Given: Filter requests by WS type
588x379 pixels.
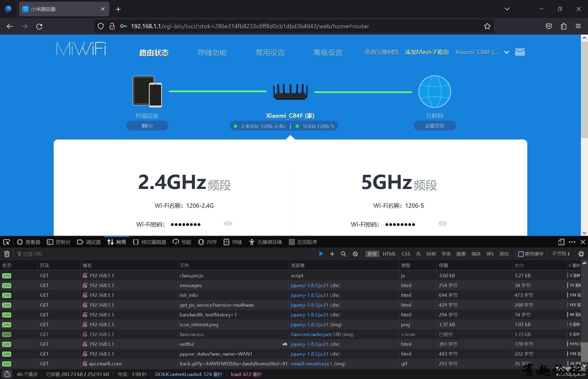Looking at the screenshot, I should [x=490, y=254].
